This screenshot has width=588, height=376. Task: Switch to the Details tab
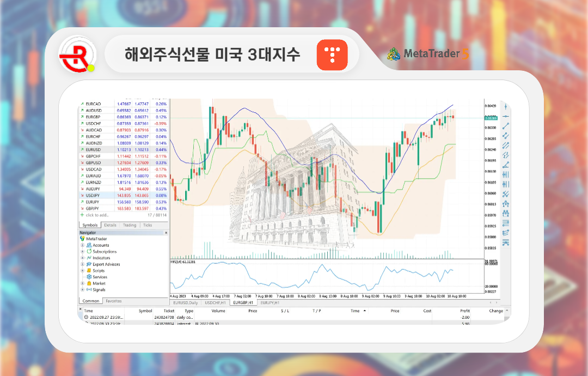pos(110,225)
